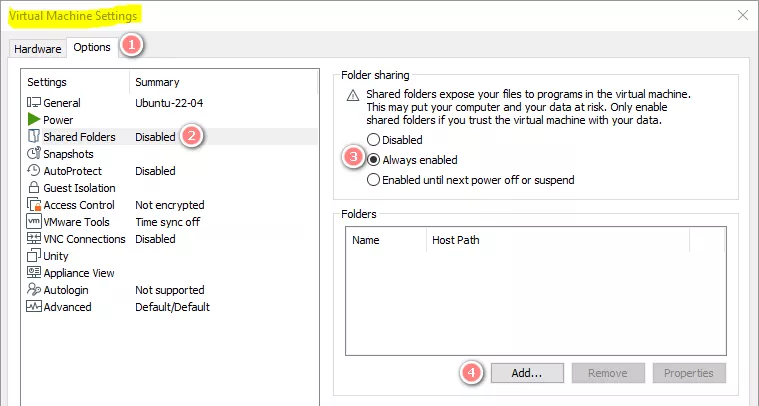
Task: Select the AutoProtect row label
Action: click(x=73, y=171)
